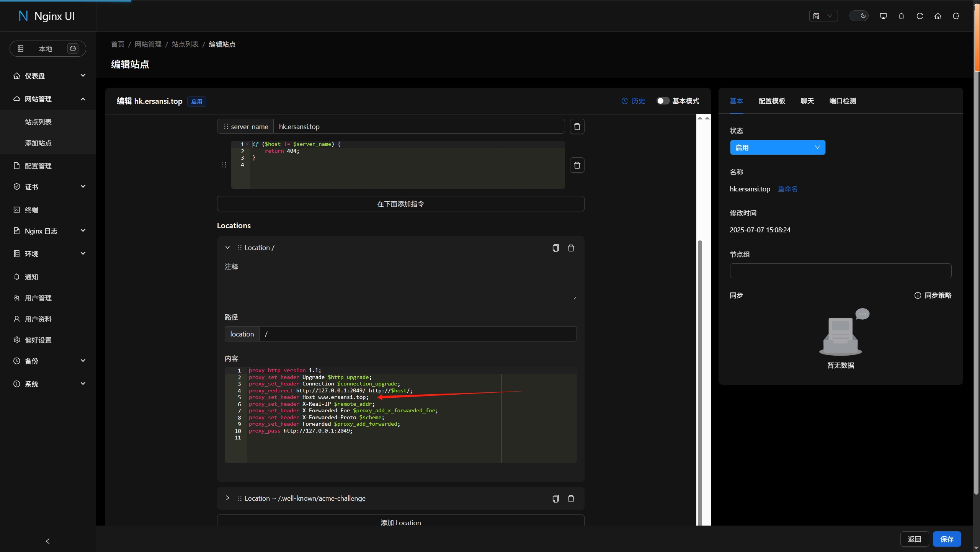
Task: Expand the 系统 menu
Action: tap(48, 384)
